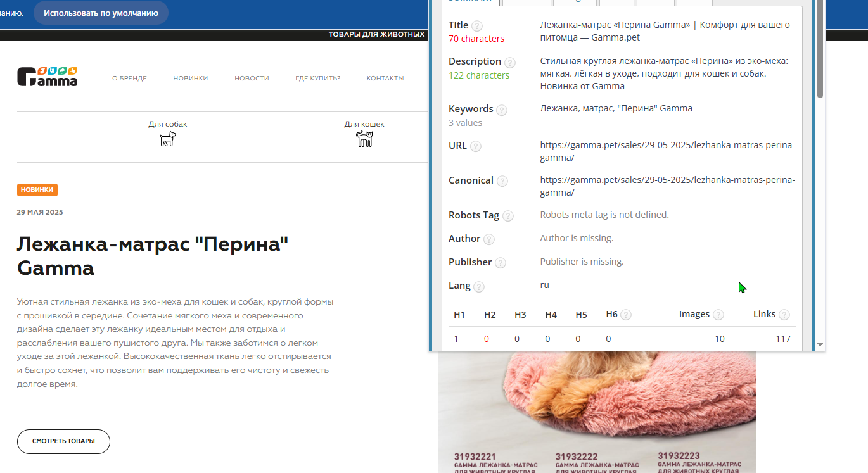The width and height of the screenshot is (868, 473).
Task: Click the Keywords value 'Лежанка, матрас, "Перина" Gamma'
Action: 616,108
